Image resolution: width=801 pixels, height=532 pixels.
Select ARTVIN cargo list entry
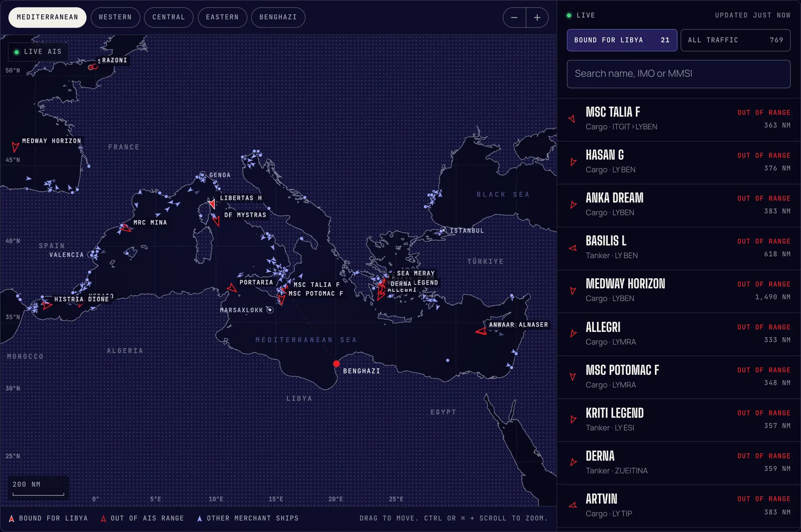[679, 506]
